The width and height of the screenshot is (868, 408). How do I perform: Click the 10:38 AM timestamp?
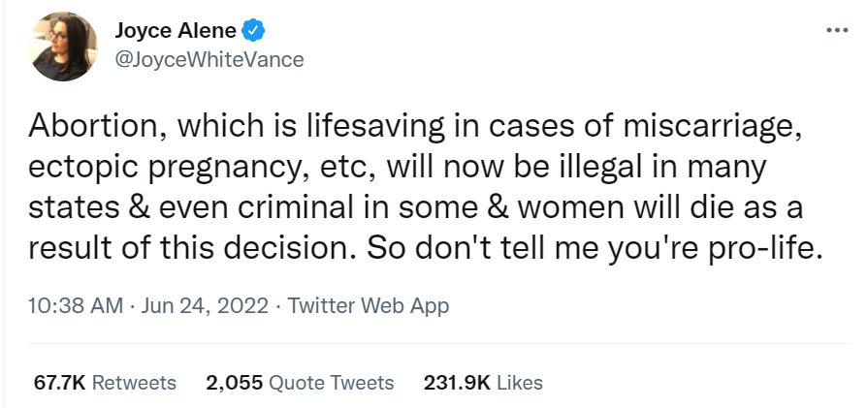76,306
